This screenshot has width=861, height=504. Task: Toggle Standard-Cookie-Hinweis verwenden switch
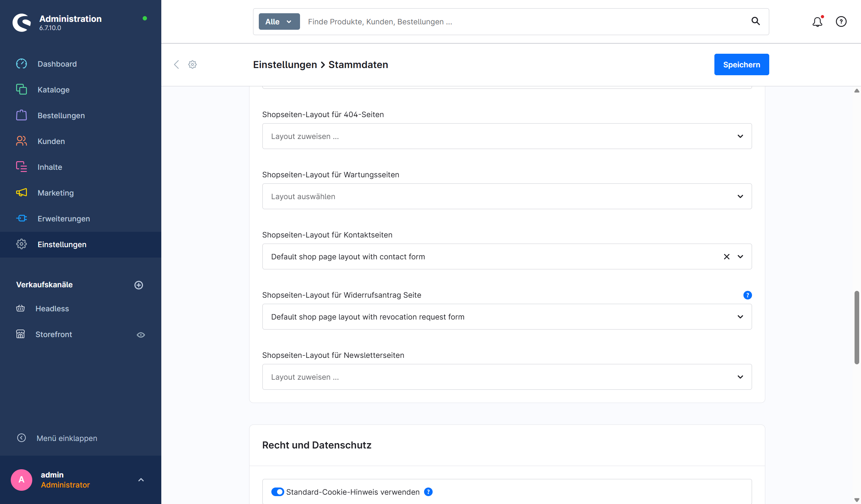click(277, 492)
